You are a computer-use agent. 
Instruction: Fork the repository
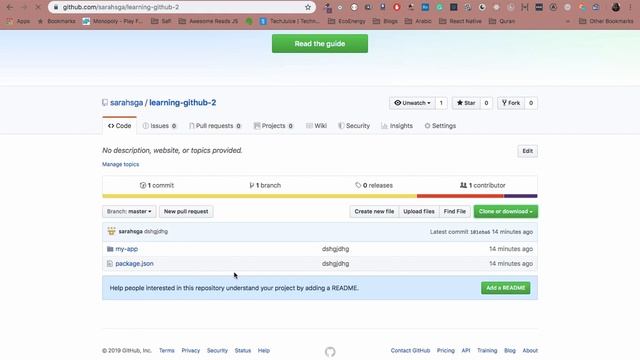point(511,103)
